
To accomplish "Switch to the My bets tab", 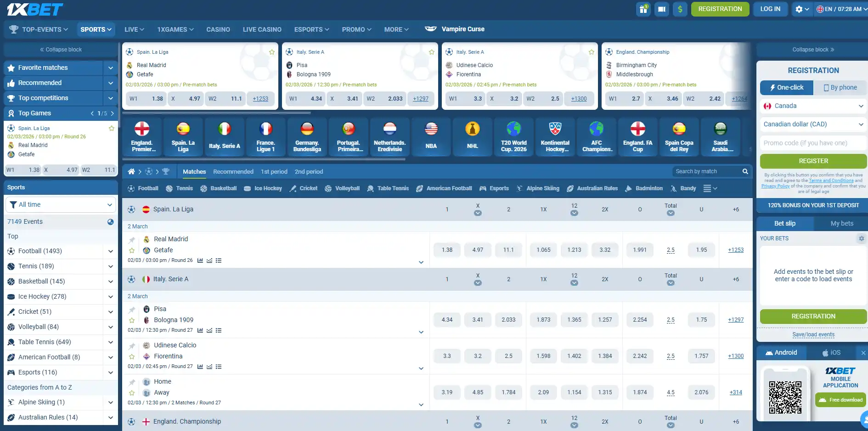I will coord(841,223).
